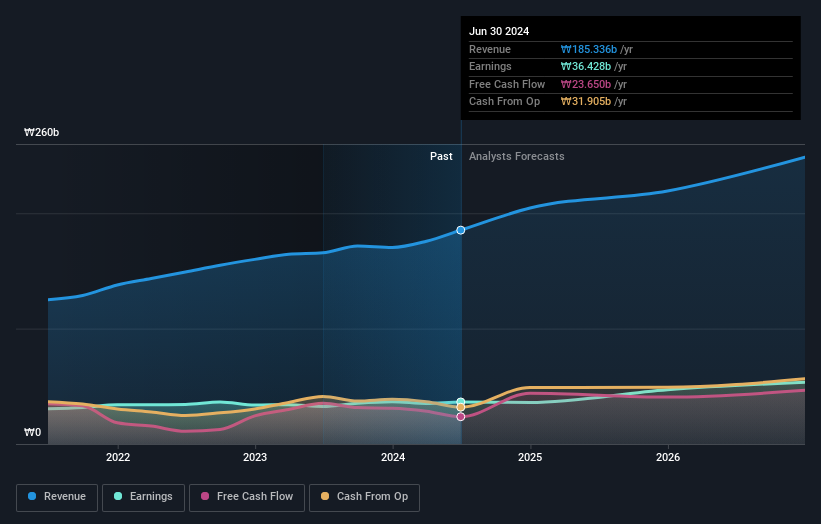Click the ₩31.905b cash from op value

point(585,102)
